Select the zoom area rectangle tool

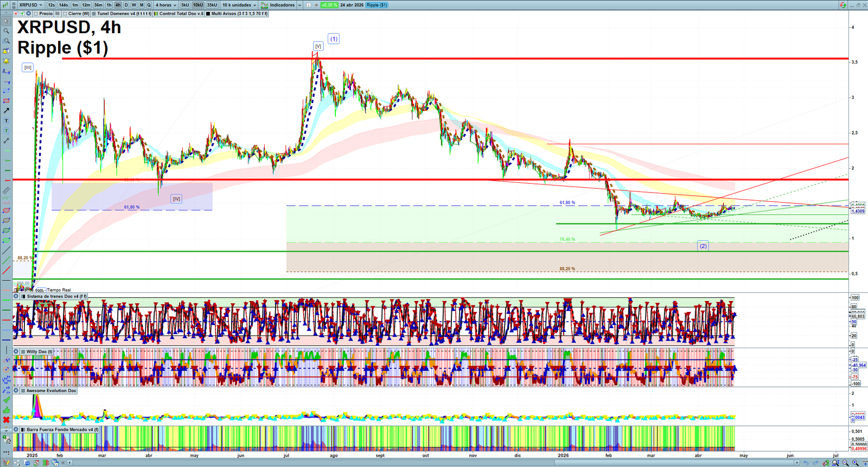tap(7, 41)
